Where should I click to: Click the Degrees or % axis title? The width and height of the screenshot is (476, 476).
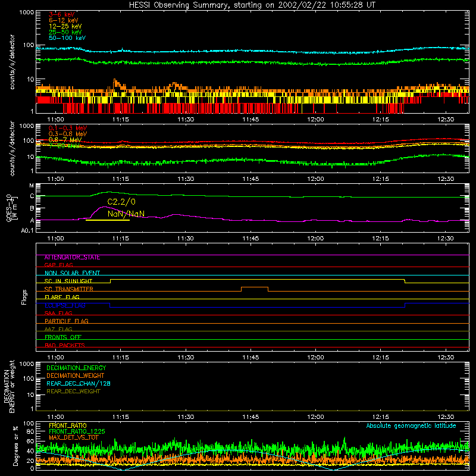coord(15,446)
